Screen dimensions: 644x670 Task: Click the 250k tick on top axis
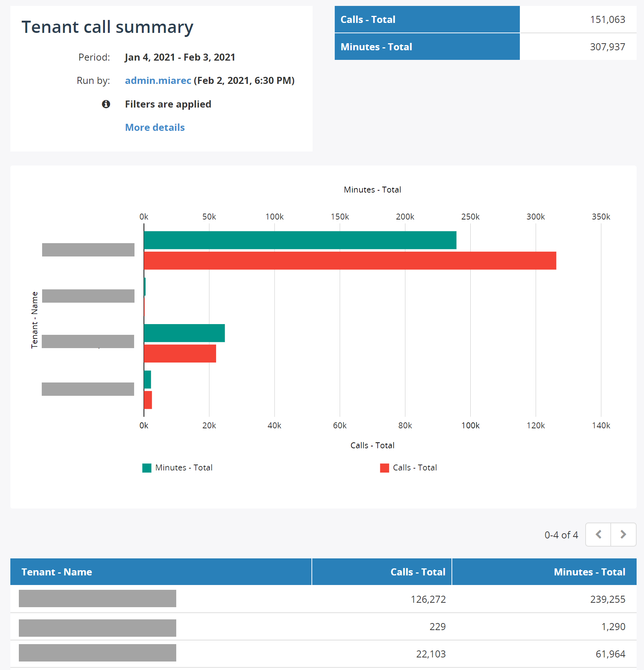[x=470, y=217]
